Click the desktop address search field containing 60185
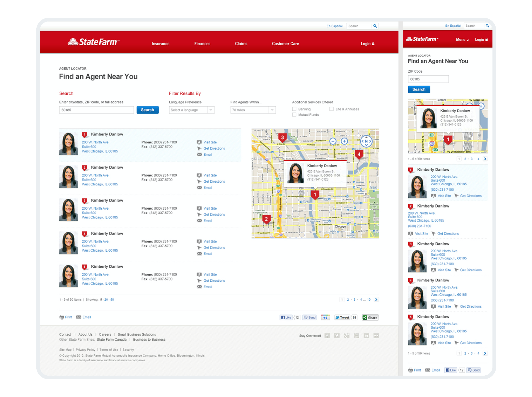Image resolution: width=532 pixels, height=397 pixels. pos(96,110)
